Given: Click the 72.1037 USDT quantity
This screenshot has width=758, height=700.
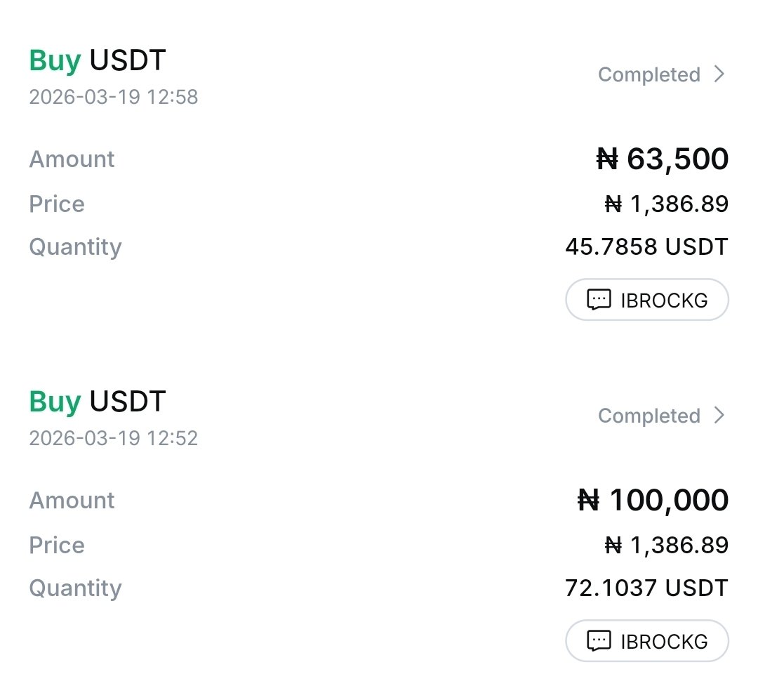Looking at the screenshot, I should point(646,588).
